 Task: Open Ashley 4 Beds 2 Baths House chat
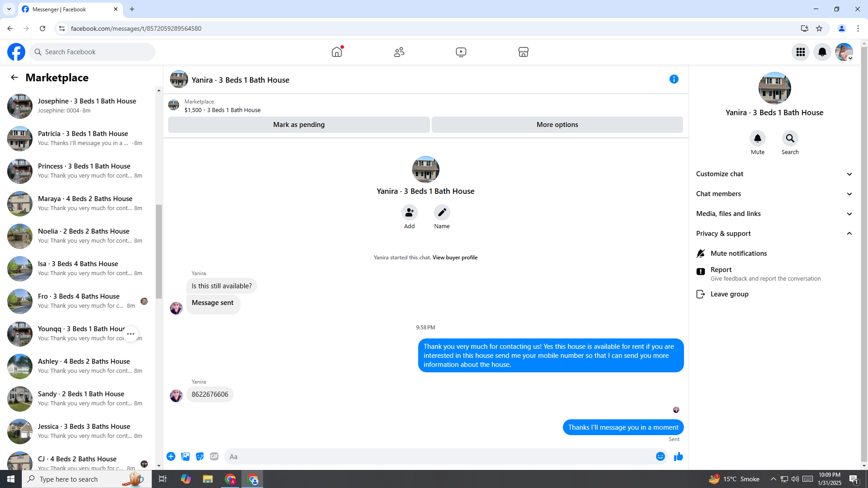click(80, 366)
